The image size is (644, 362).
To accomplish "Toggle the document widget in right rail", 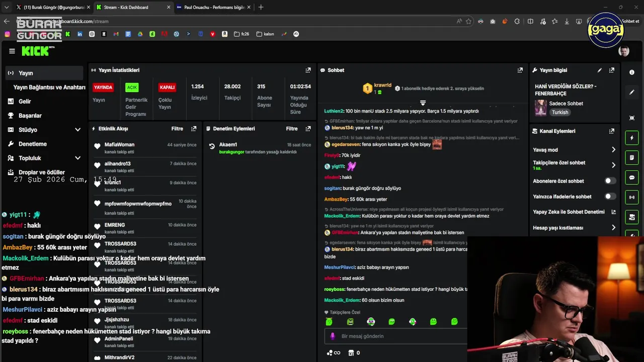I will tap(632, 157).
